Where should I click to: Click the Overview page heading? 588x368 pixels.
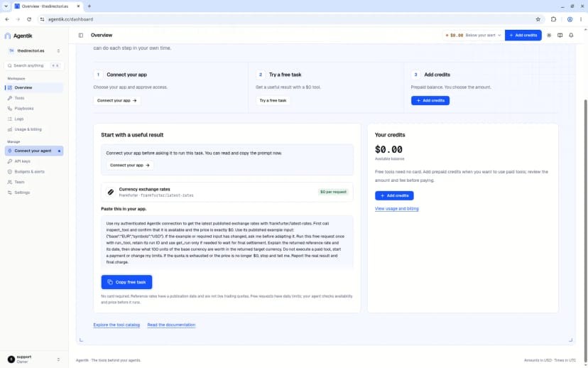102,36
